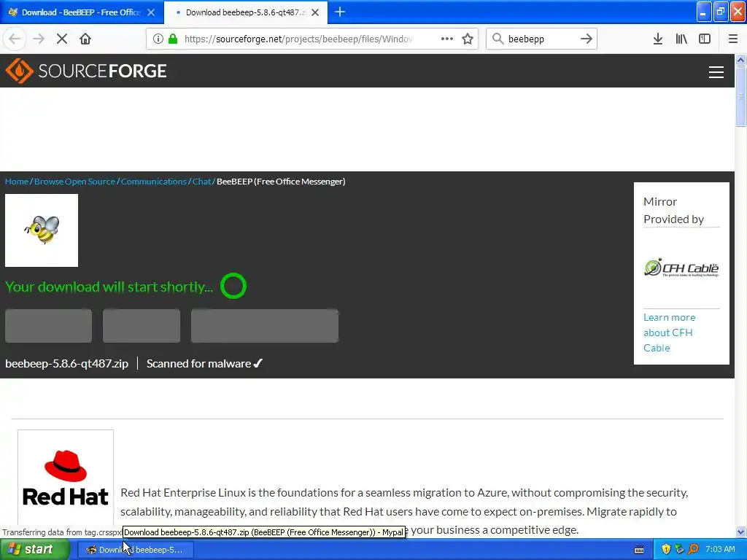
Task: Click the orange magnifier tray icon
Action: tap(693, 550)
